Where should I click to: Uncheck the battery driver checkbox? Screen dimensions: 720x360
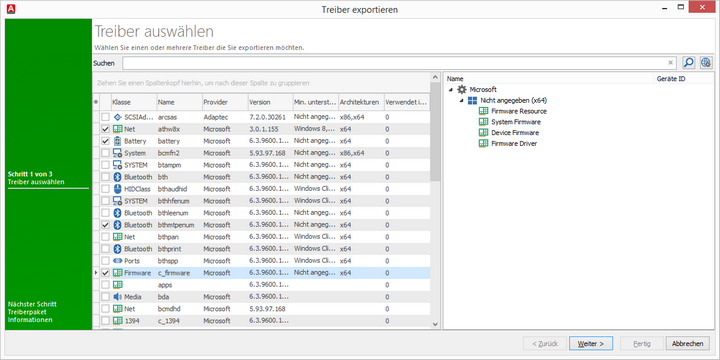pyautogui.click(x=105, y=141)
